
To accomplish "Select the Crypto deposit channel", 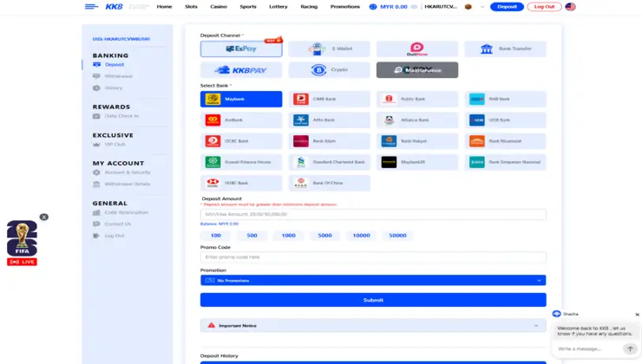I will click(x=329, y=70).
